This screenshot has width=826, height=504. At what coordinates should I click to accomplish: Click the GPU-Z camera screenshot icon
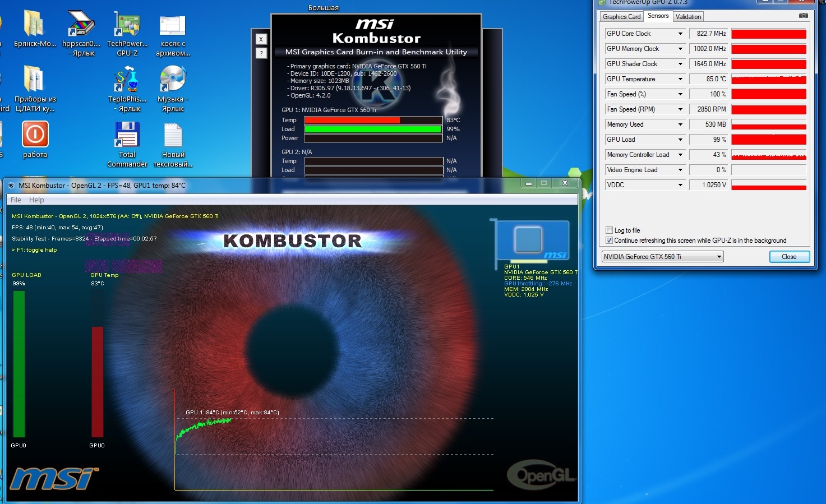(803, 16)
